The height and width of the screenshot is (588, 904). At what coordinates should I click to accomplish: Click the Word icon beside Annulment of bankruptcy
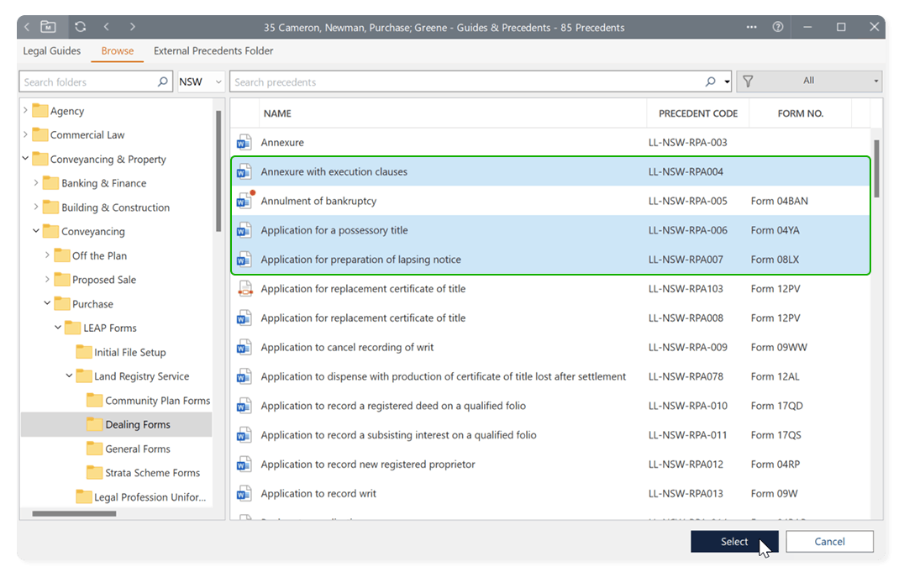pyautogui.click(x=244, y=202)
